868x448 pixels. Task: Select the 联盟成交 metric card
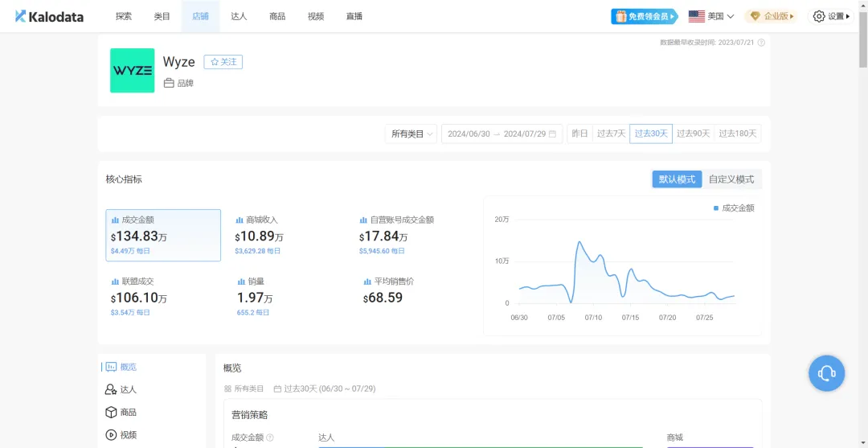tap(163, 297)
